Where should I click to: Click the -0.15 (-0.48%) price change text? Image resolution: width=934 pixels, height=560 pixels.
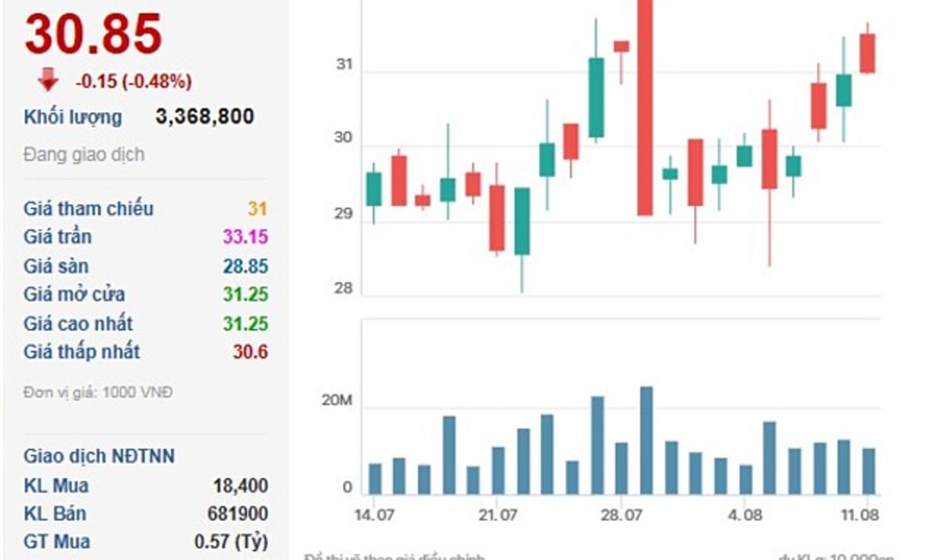click(133, 82)
